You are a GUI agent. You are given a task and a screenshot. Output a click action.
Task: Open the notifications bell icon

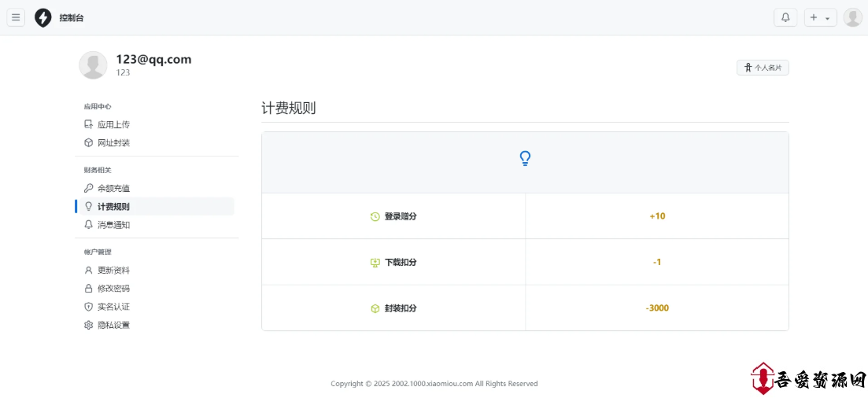click(x=785, y=17)
